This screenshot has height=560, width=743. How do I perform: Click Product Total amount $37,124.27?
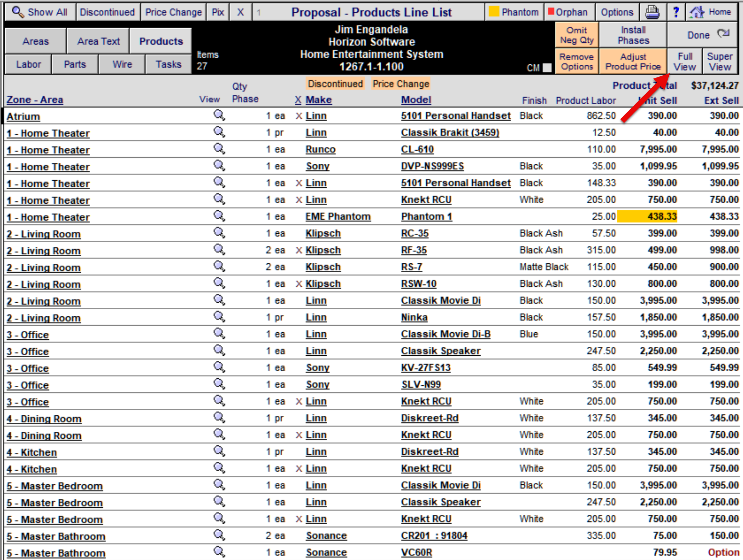point(715,86)
